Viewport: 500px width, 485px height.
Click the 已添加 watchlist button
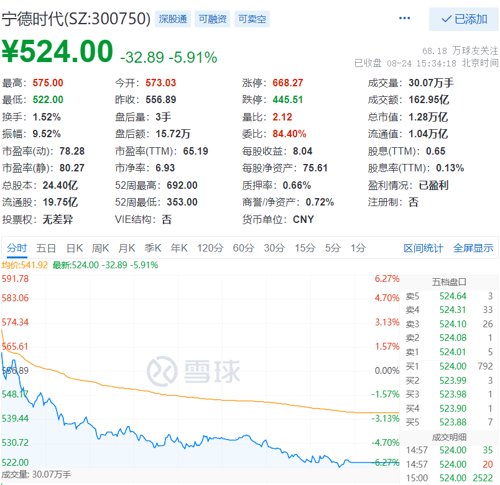click(x=464, y=19)
